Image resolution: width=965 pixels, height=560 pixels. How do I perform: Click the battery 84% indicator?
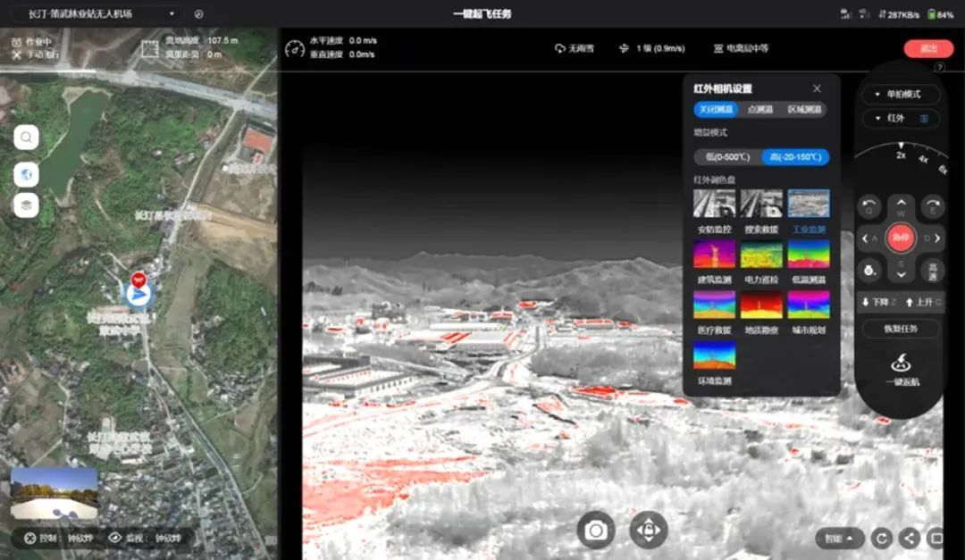pos(940,14)
